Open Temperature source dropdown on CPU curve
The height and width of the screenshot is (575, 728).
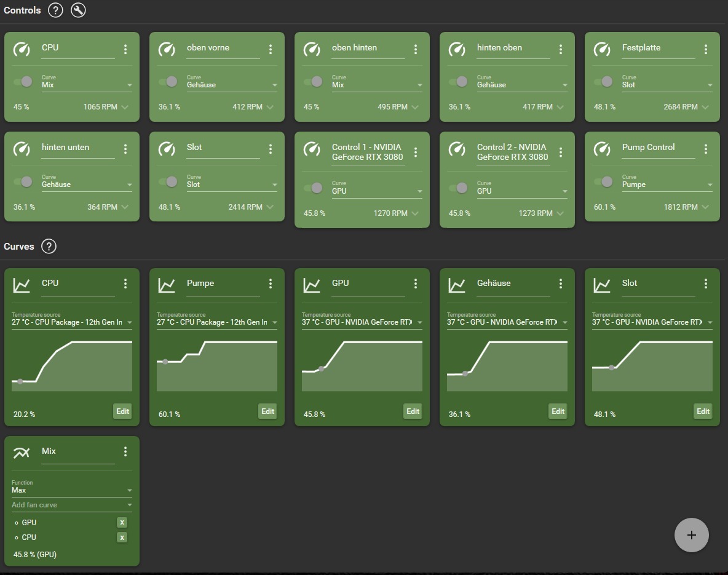coord(72,320)
